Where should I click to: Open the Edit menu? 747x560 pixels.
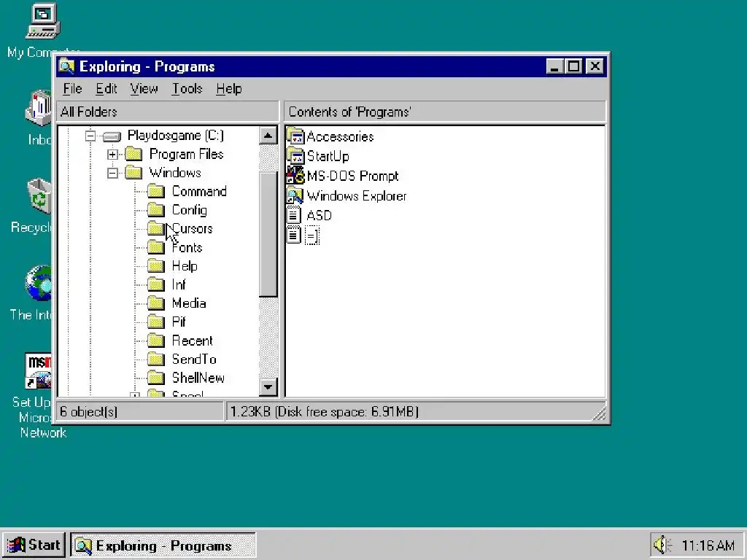pyautogui.click(x=107, y=88)
